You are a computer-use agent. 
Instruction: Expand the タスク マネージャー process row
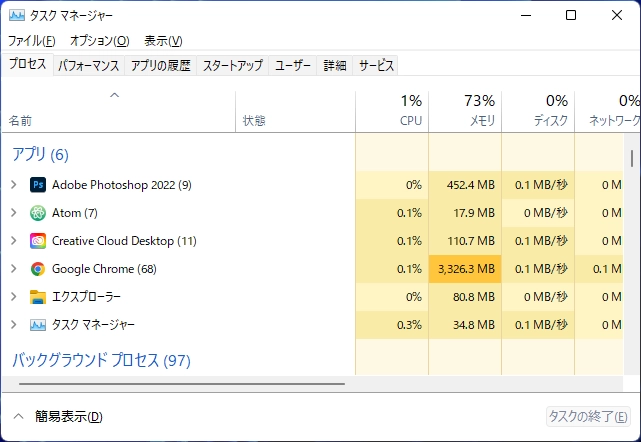tap(13, 325)
